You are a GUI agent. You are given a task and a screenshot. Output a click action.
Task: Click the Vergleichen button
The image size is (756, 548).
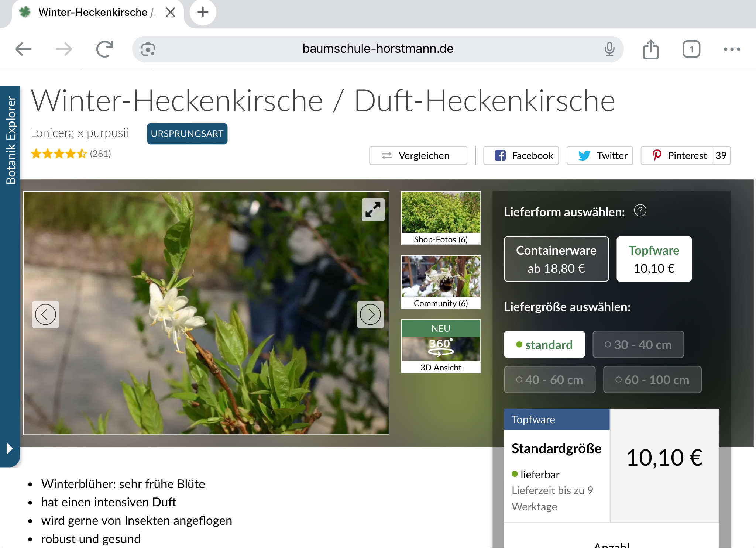[418, 156]
